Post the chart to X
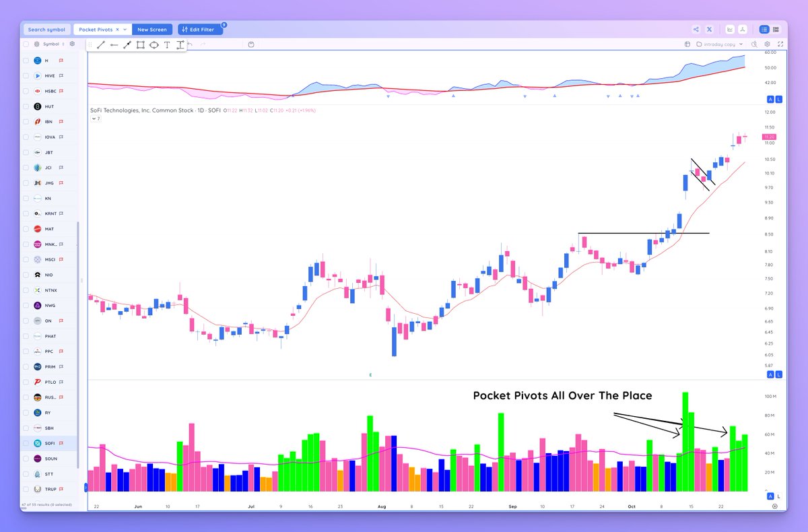 click(x=709, y=29)
